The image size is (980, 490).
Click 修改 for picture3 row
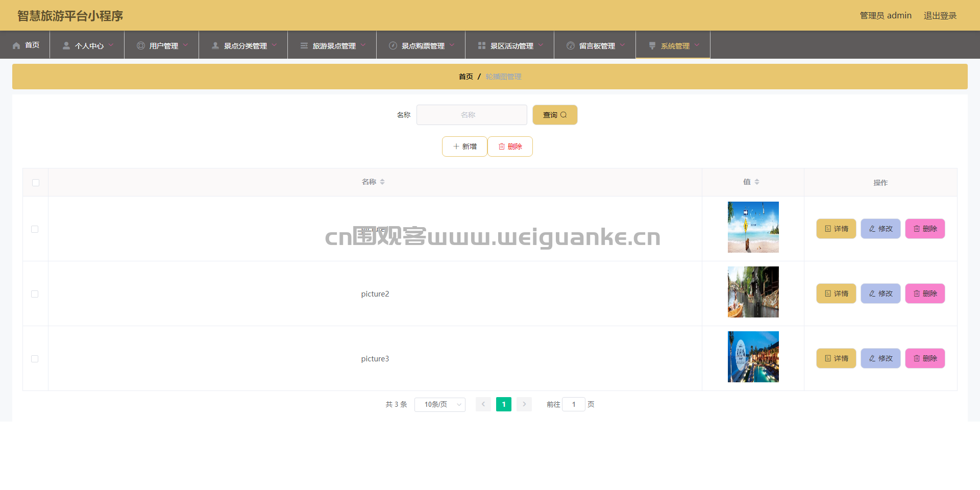coord(880,358)
